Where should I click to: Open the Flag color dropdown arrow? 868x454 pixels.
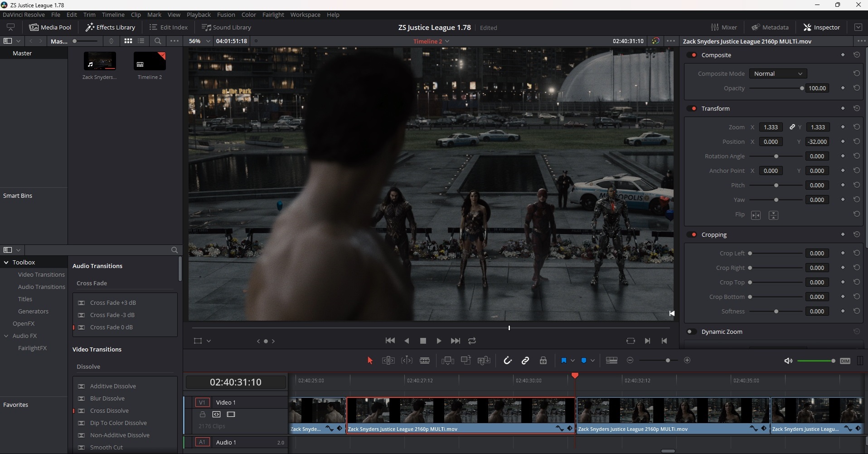pos(572,361)
